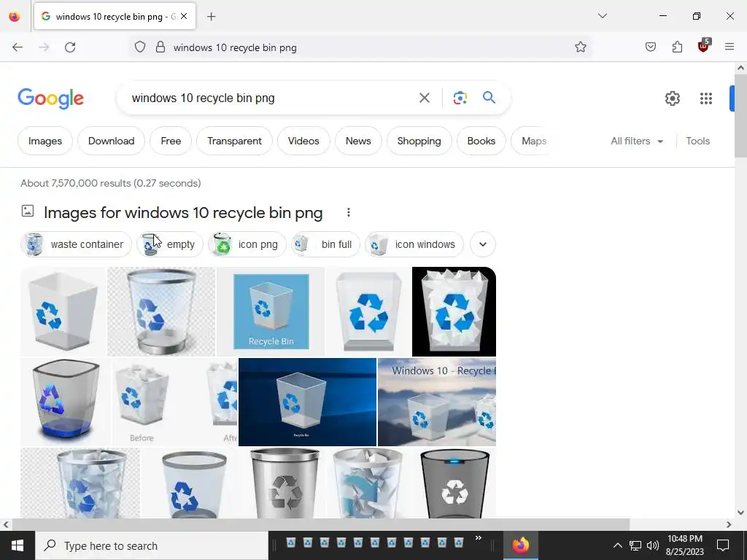Open the search Tools options
The width and height of the screenshot is (747, 560).
click(697, 141)
